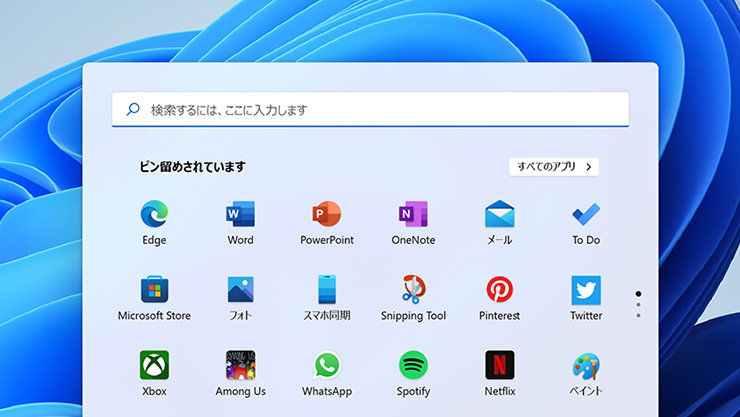740x417 pixels.
Task: Launch OneNote from the Start menu
Action: 413,223
